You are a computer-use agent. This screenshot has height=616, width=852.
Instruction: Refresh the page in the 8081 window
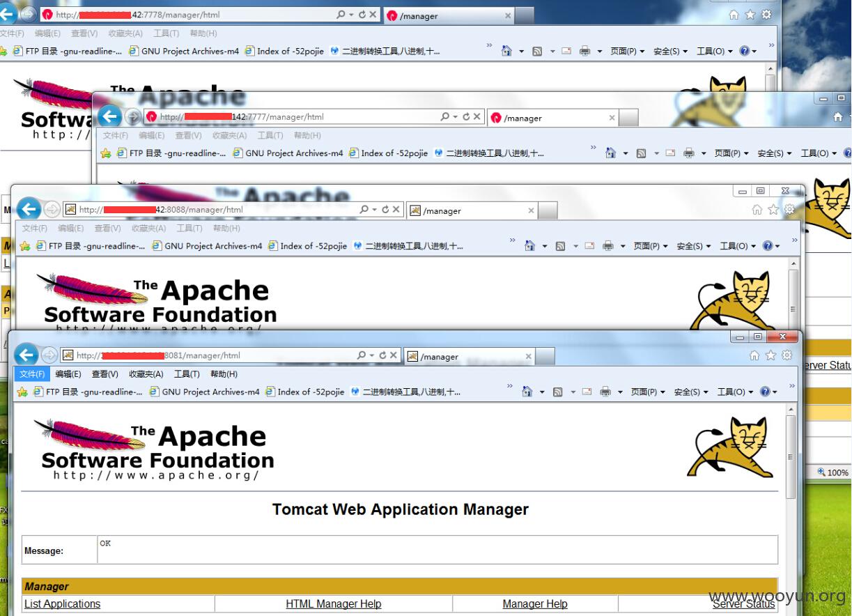(382, 355)
